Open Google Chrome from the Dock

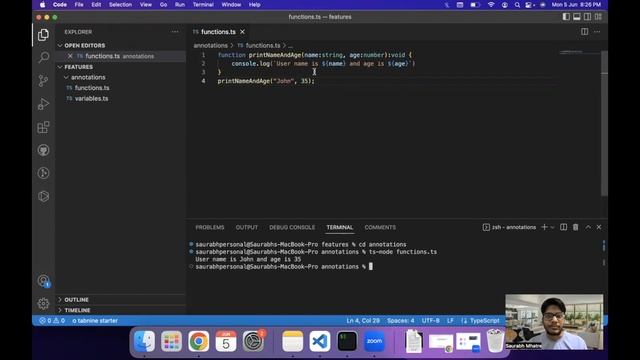click(x=198, y=341)
